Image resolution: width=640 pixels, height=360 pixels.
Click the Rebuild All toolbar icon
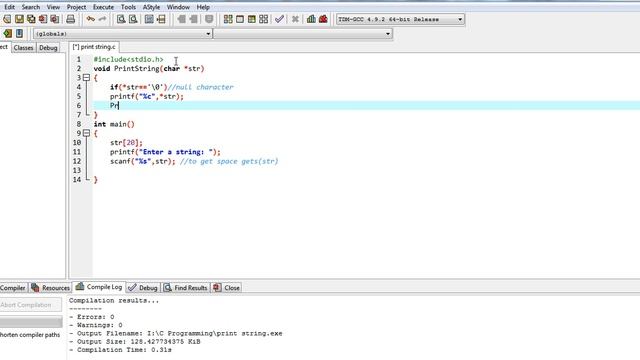coord(264,19)
